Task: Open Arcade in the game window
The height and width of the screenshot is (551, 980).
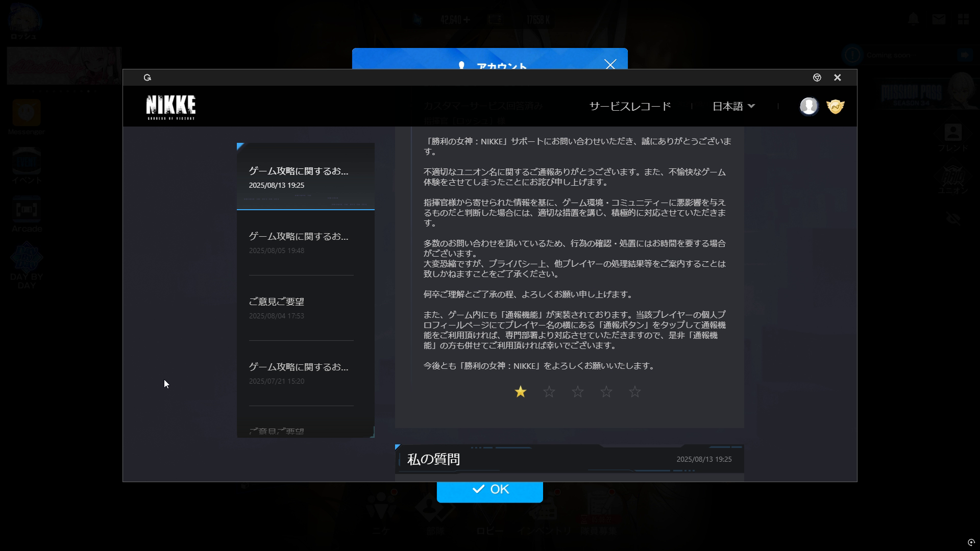Action: tap(27, 214)
